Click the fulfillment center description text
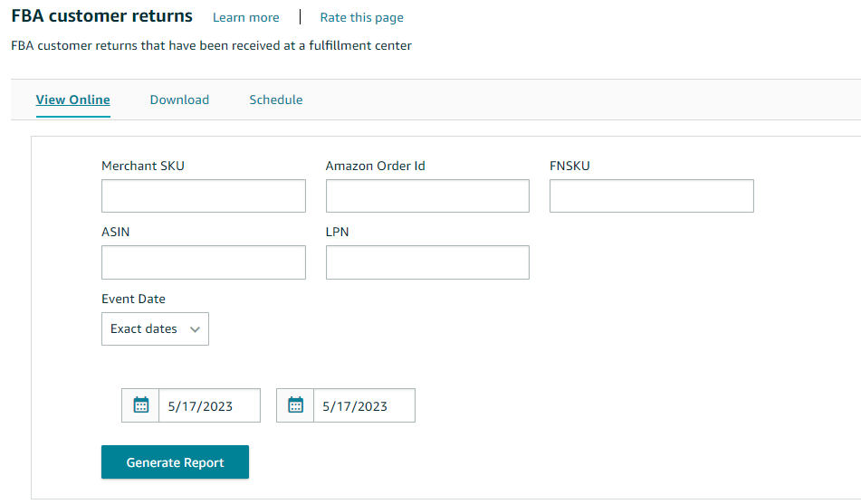861x504 pixels. click(212, 45)
